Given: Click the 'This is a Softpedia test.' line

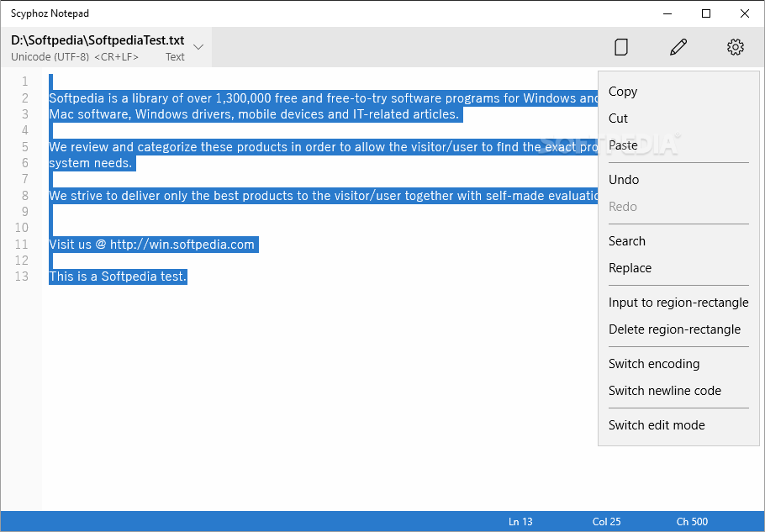Looking at the screenshot, I should point(118,277).
